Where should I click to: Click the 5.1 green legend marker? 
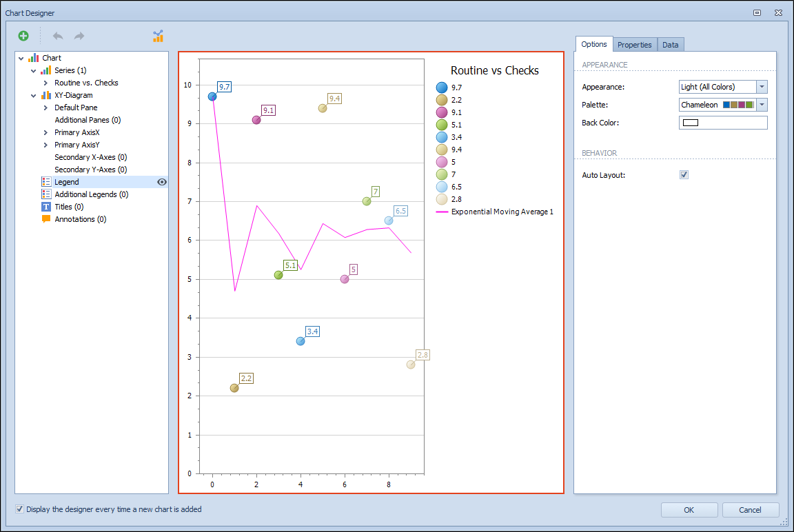[x=442, y=125]
